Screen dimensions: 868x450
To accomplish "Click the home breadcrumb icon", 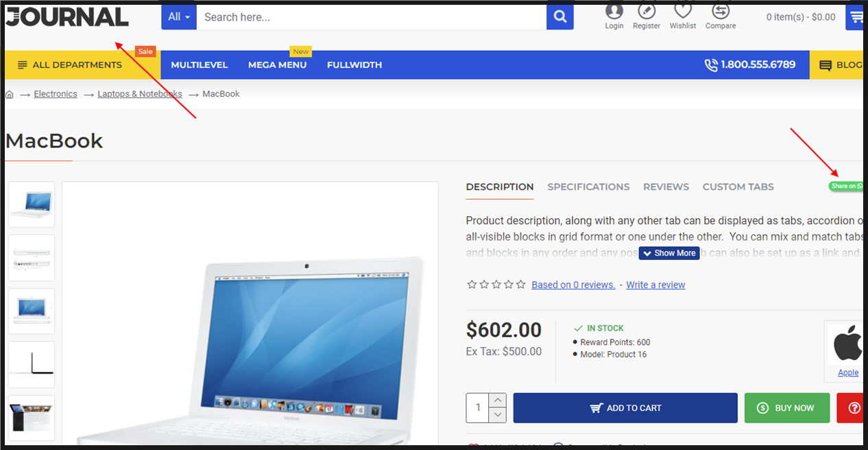I will point(10,94).
